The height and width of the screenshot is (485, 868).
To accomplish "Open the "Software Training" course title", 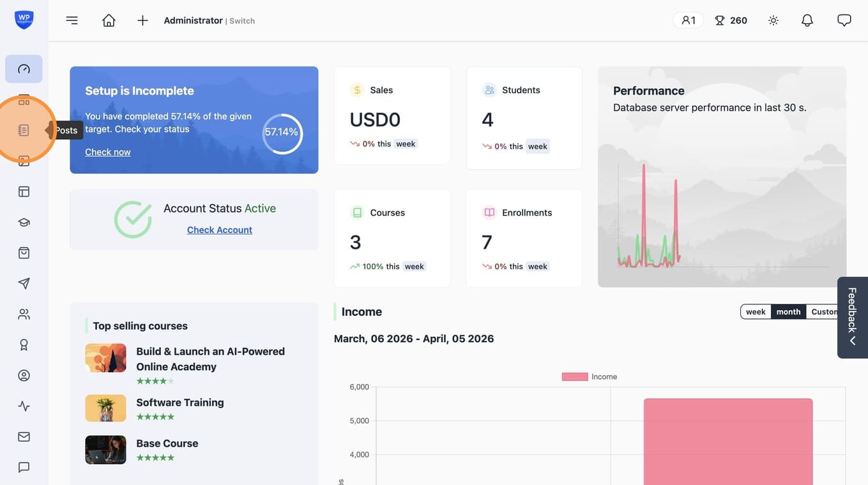I will tap(180, 402).
